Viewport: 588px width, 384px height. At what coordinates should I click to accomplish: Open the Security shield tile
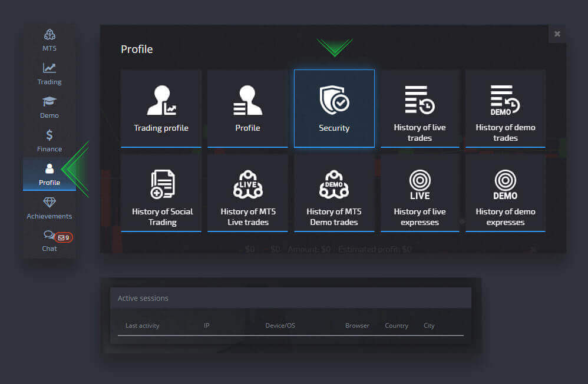coord(334,108)
